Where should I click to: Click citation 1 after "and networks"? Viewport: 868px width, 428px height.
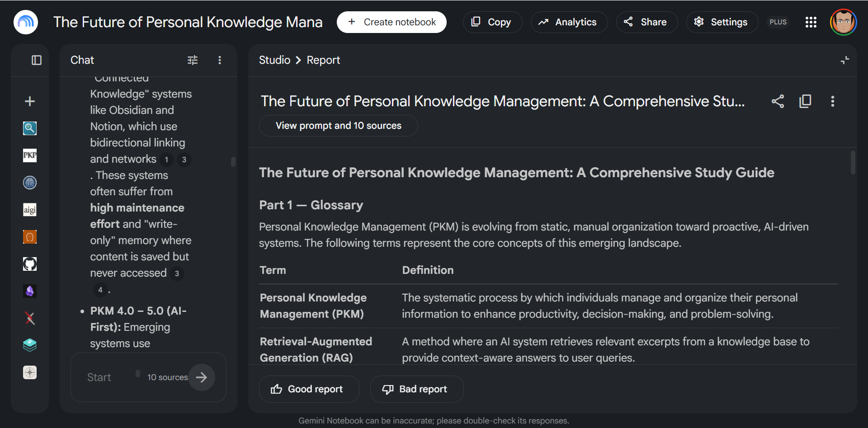(167, 160)
